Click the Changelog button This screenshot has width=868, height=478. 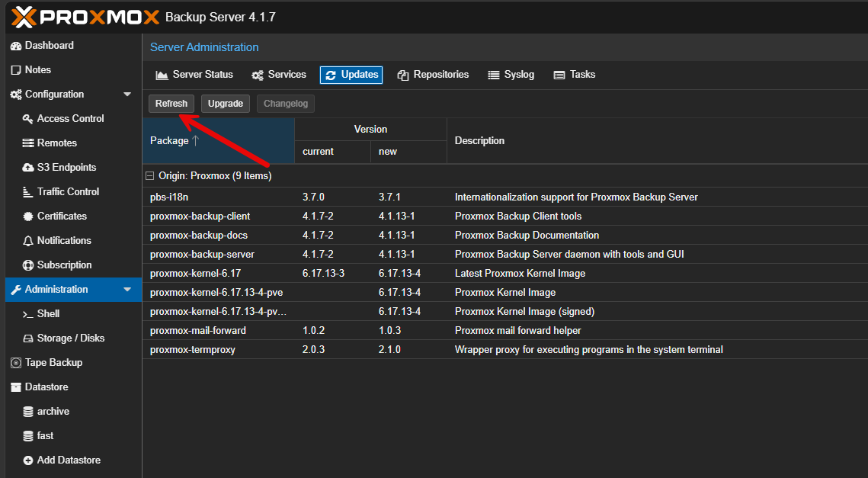click(x=286, y=104)
